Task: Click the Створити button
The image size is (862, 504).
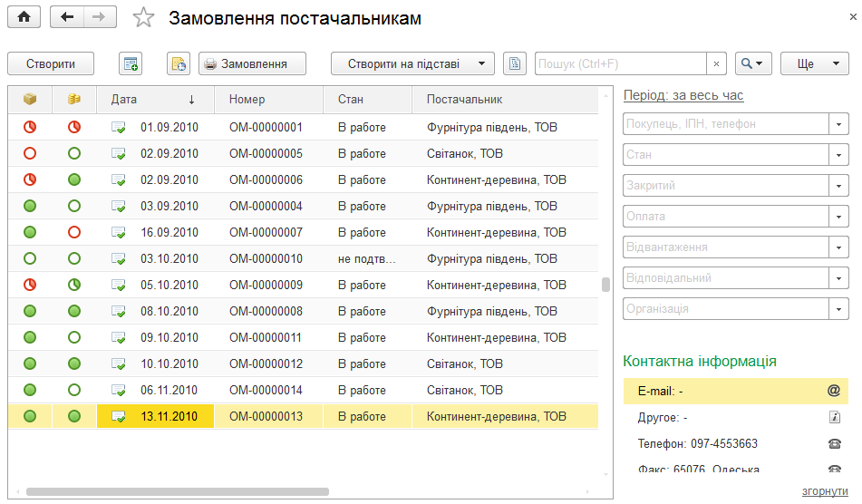Action: (x=51, y=63)
